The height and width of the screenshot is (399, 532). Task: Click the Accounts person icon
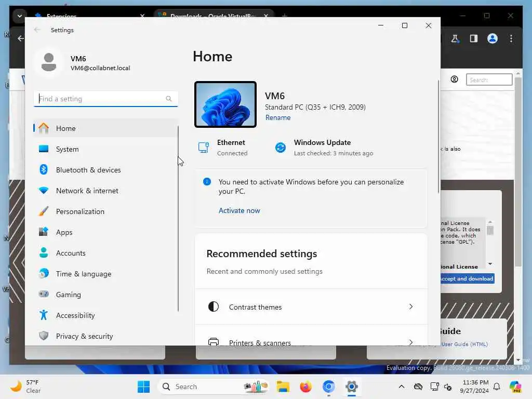point(44,253)
